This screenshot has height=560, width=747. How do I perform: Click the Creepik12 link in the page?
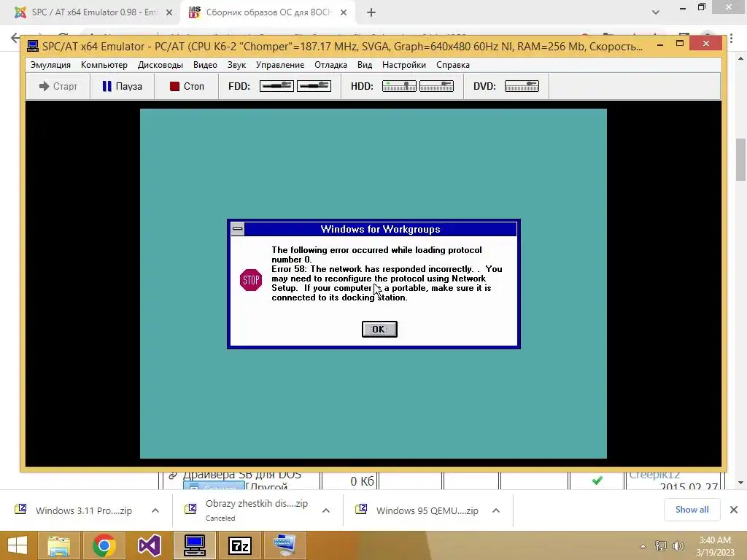[654, 475]
